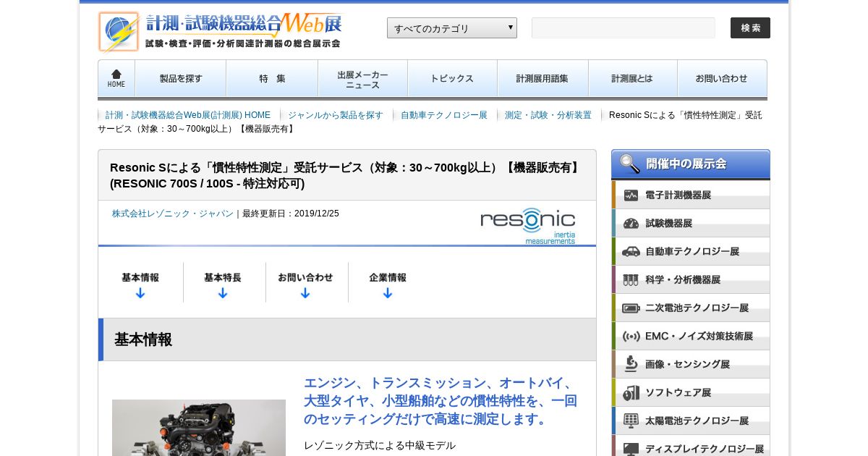Open 計測展とは in the navigation menu
The image size is (868, 456).
pos(632,78)
